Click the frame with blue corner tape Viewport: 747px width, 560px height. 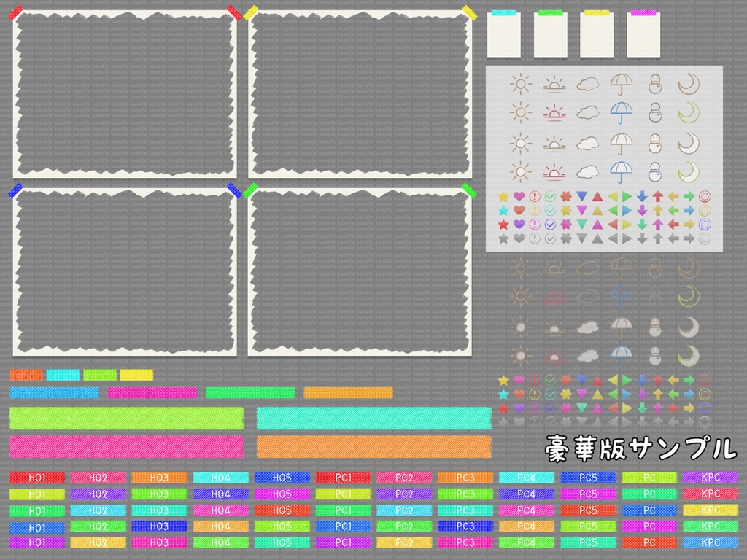coord(125,271)
